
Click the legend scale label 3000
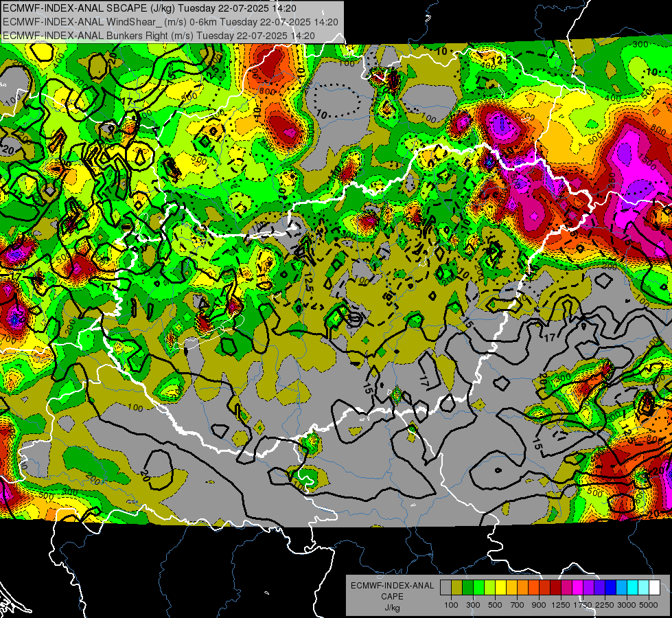pyautogui.click(x=627, y=605)
